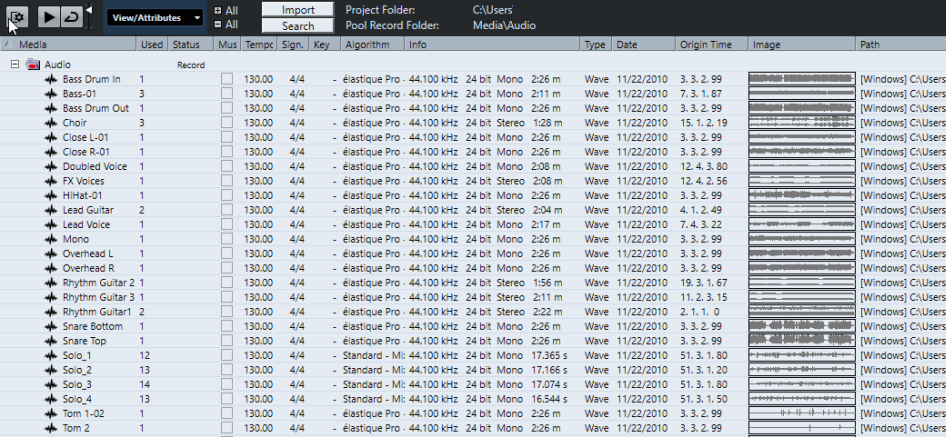946x437 pixels.
Task: Click the Rhythm Guitar1 audio icon
Action: pyautogui.click(x=51, y=311)
